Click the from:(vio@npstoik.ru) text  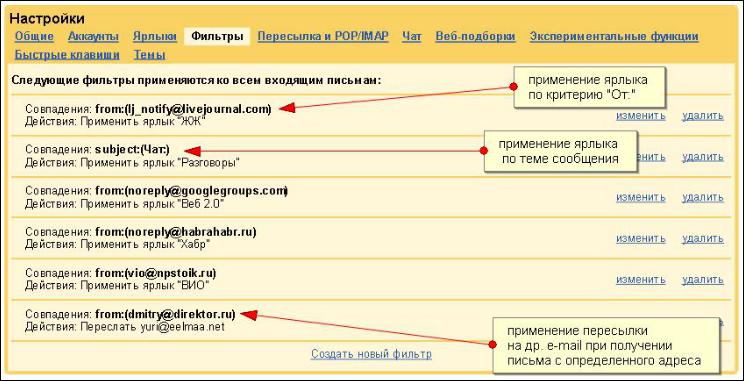pyautogui.click(x=156, y=273)
